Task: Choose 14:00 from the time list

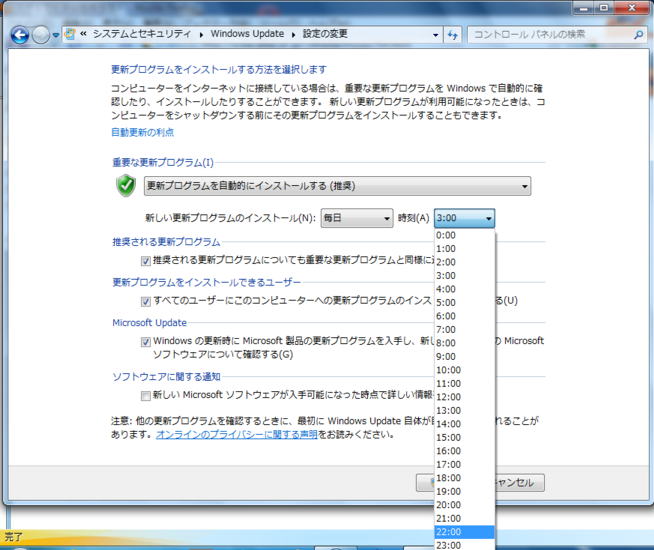Action: 464,424
